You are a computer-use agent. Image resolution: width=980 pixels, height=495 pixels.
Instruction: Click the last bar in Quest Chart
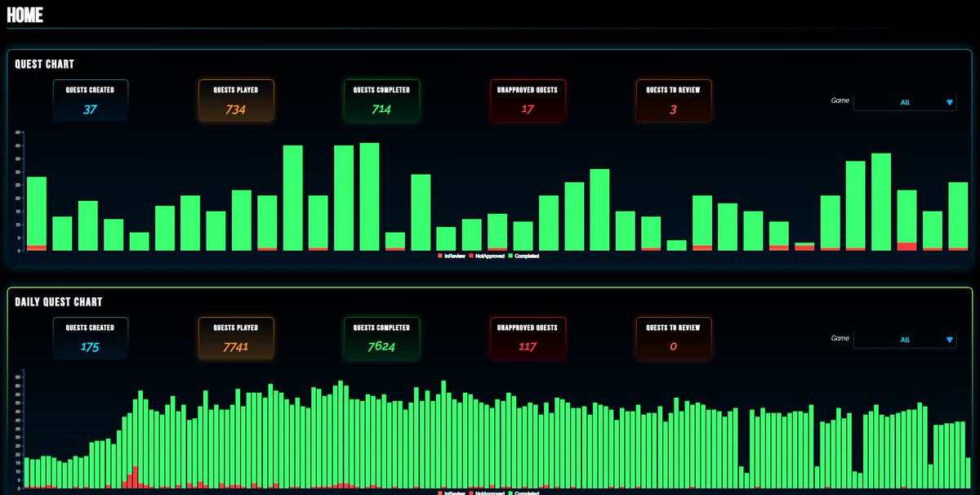[958, 216]
